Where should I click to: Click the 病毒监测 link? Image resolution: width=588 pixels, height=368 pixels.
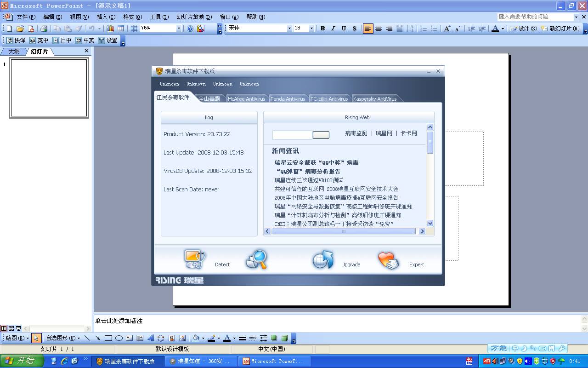tap(356, 133)
